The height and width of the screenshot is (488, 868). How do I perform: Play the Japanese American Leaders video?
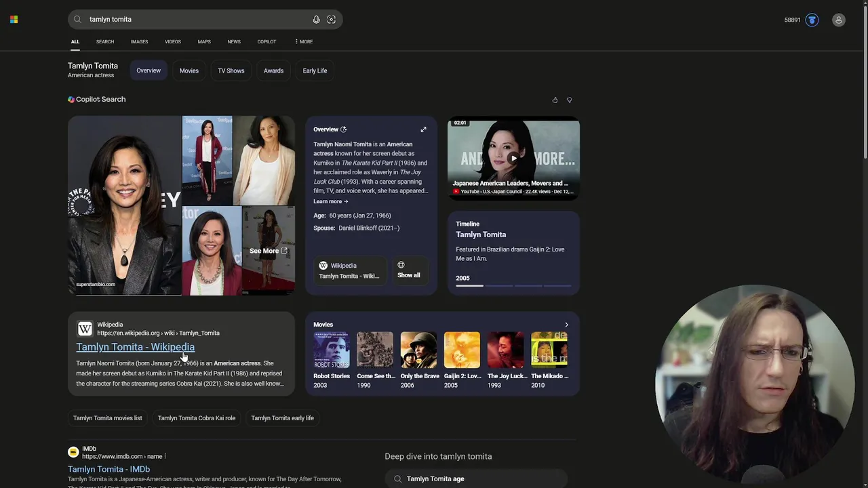[x=513, y=158]
